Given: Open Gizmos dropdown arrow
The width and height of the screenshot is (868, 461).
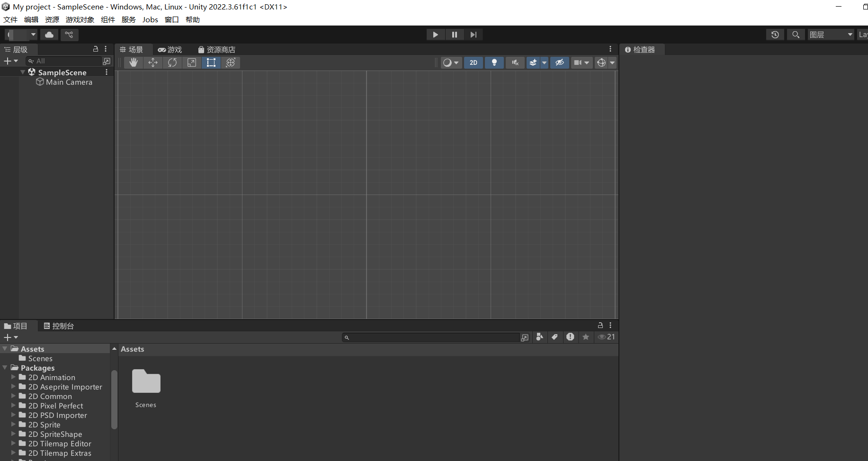Looking at the screenshot, I should pos(612,62).
